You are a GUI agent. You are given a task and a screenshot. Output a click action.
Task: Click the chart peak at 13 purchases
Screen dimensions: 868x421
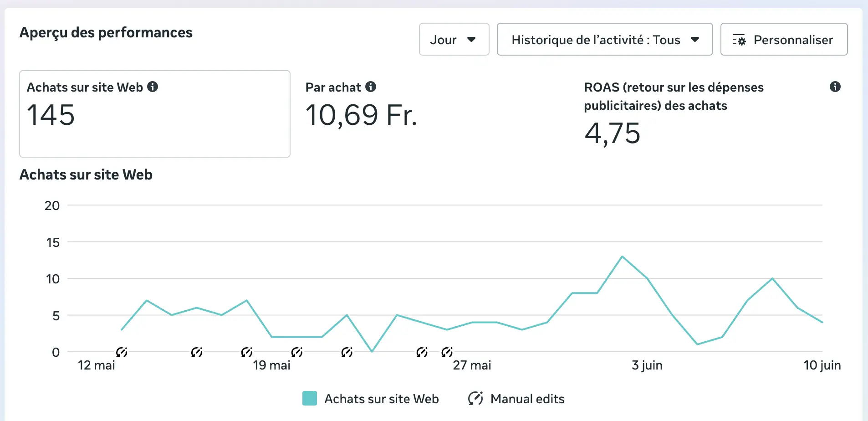(x=622, y=257)
